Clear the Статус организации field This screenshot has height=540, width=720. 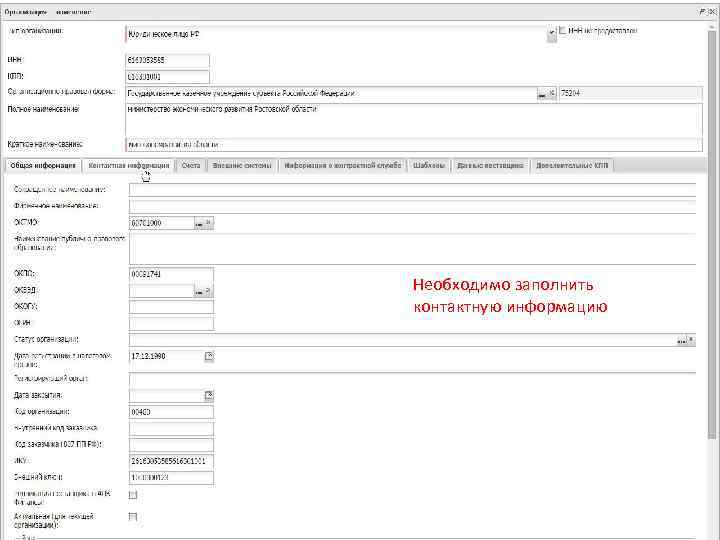691,340
